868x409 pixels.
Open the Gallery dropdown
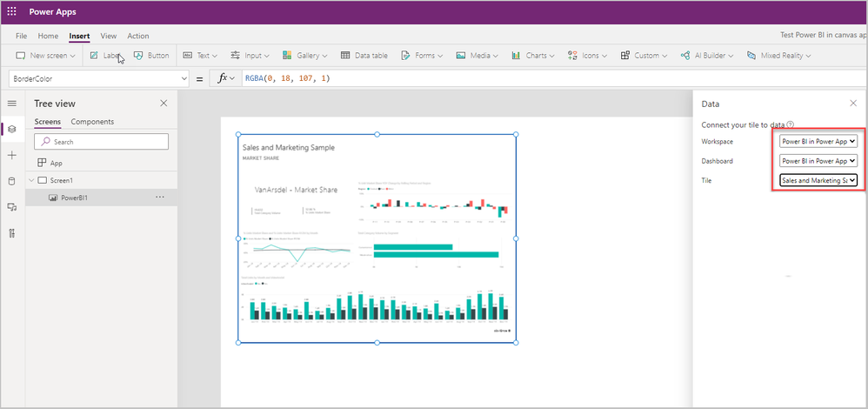click(x=304, y=56)
